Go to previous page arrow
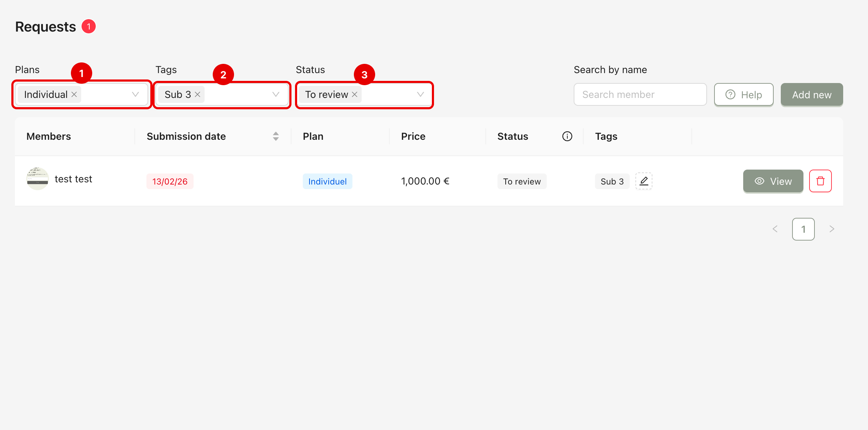Image resolution: width=868 pixels, height=430 pixels. coord(775,229)
